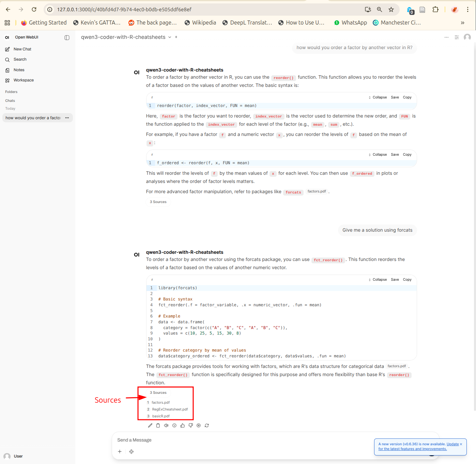Give the response a thumbs up

tap(183, 426)
